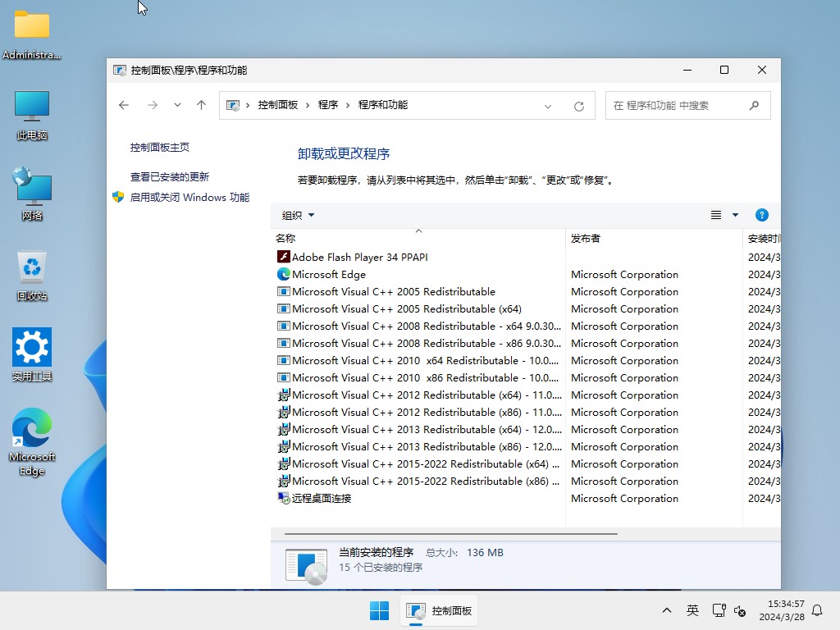Click the muted volume tray icon

click(x=741, y=610)
